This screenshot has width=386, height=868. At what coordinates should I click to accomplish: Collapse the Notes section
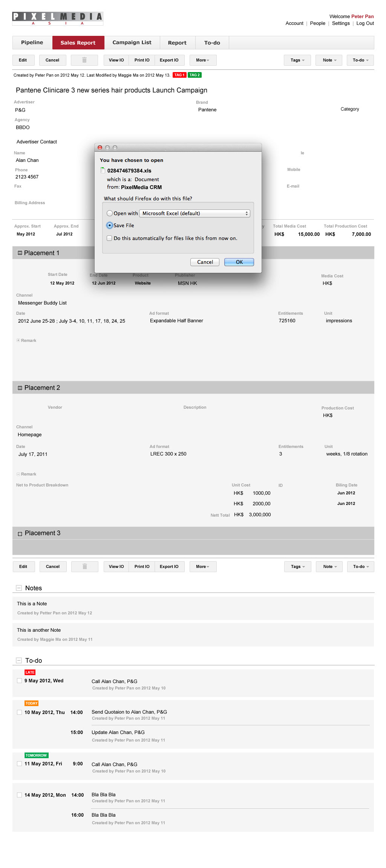[x=19, y=588]
